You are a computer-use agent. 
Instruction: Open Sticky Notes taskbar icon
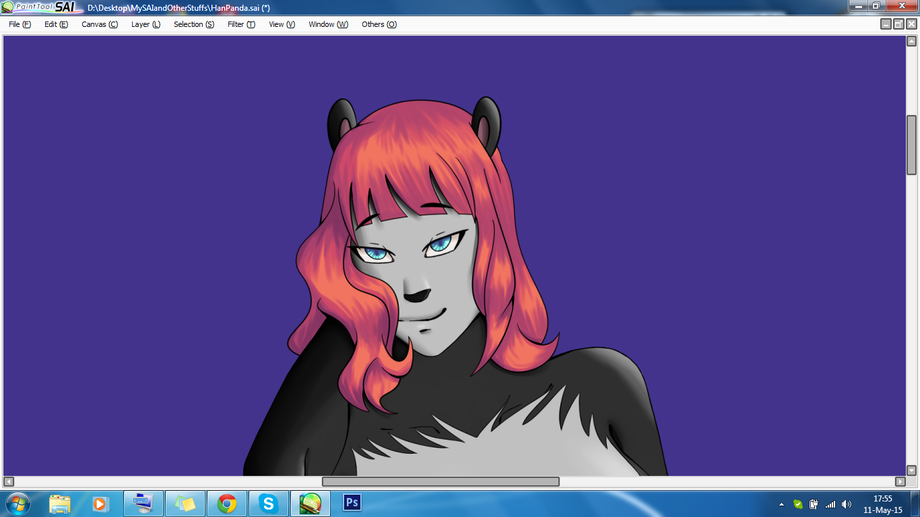(185, 504)
